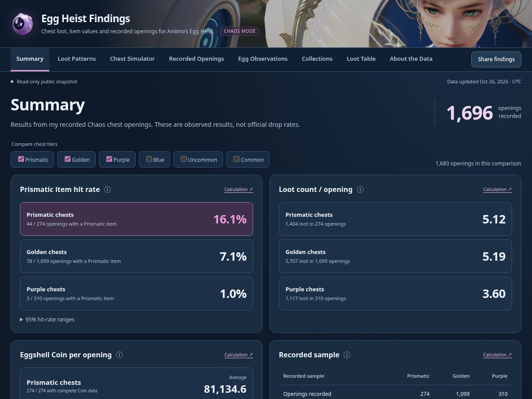
Task: Click the Share findings button
Action: click(496, 59)
